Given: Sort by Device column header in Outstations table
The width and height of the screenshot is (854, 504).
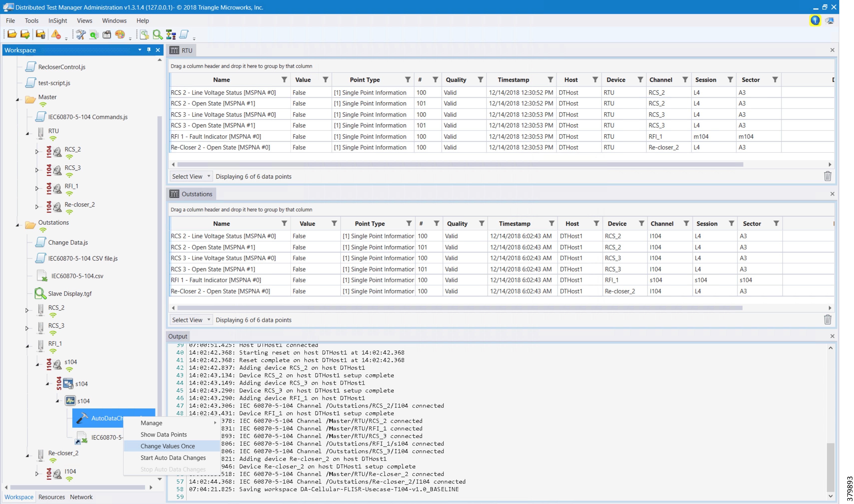Looking at the screenshot, I should click(x=617, y=223).
